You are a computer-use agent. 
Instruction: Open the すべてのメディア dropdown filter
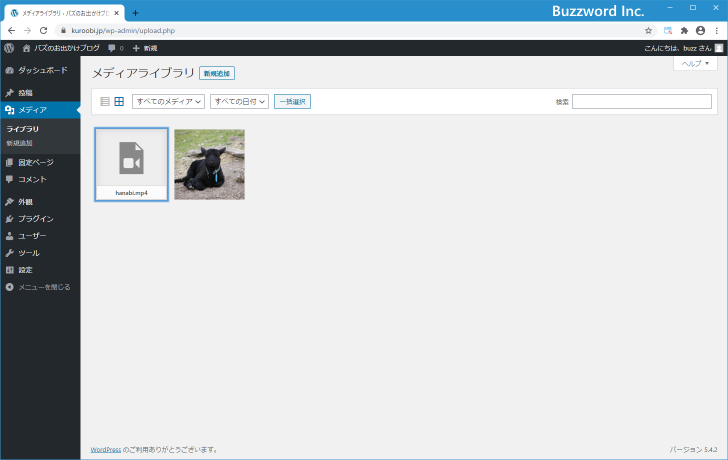point(168,101)
